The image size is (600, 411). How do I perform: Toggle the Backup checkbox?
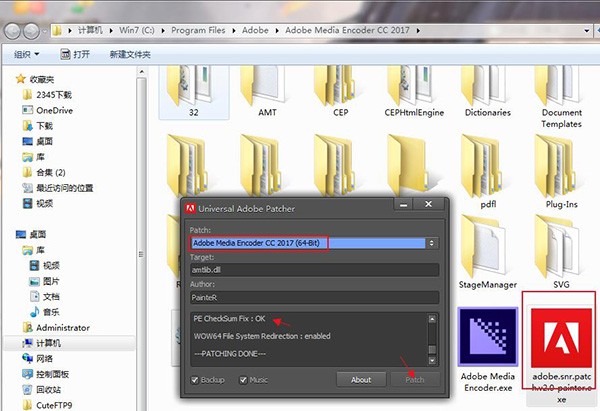coord(195,380)
